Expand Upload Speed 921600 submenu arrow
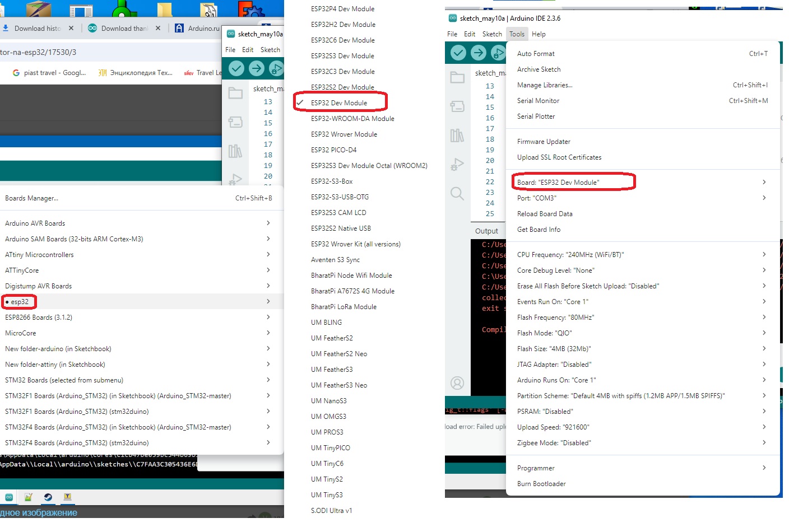Image resolution: width=789 pixels, height=532 pixels. tap(764, 427)
